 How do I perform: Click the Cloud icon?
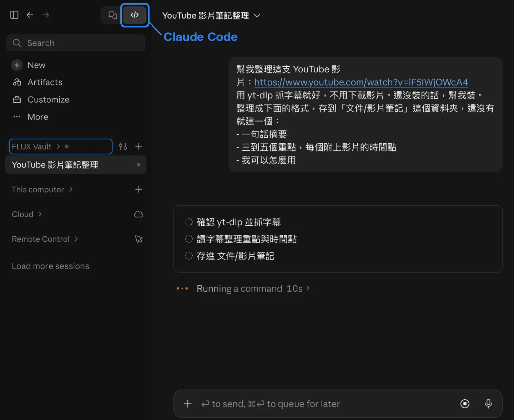138,214
